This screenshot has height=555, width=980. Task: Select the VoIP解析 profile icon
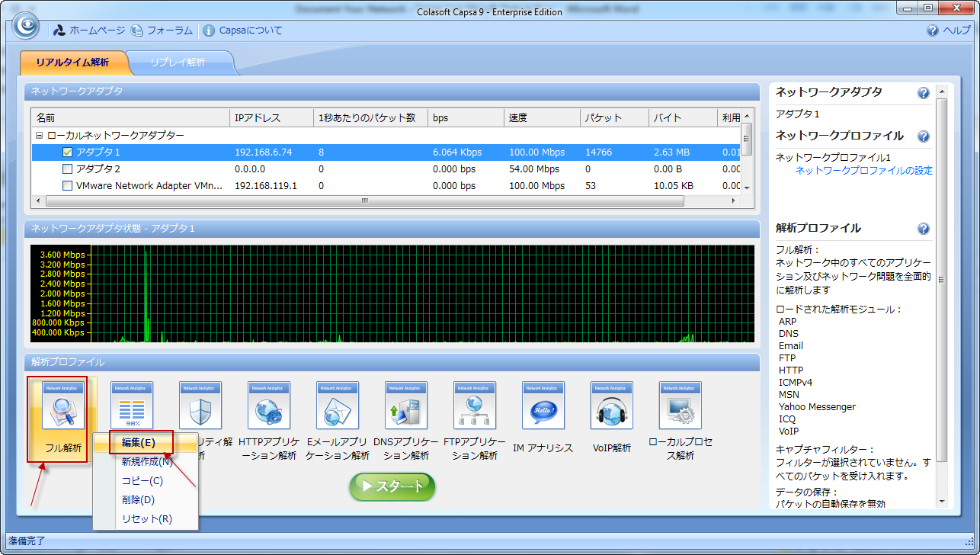click(x=611, y=406)
